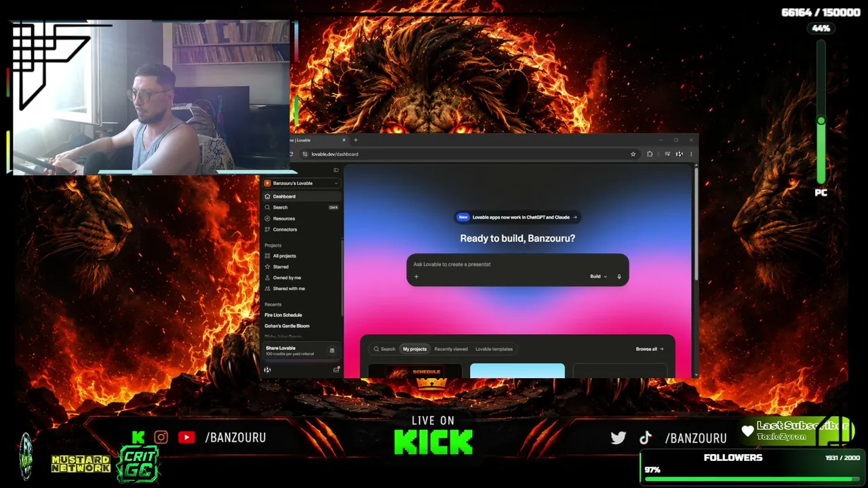The image size is (868, 488).
Task: Click the person icon beside Owned by me
Action: [x=267, y=278]
